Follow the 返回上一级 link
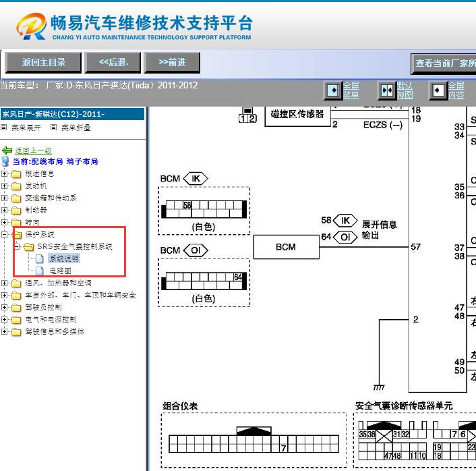 [x=33, y=150]
